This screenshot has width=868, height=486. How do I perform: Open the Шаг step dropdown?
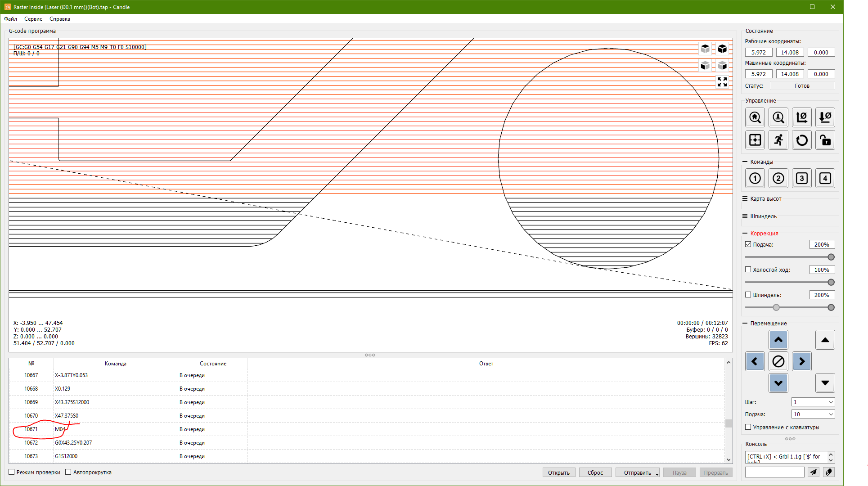pyautogui.click(x=813, y=402)
